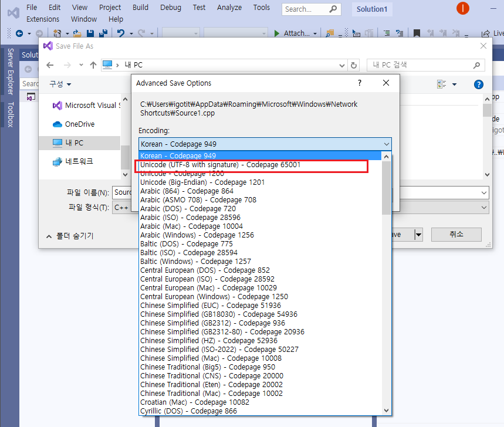Click the encoding list scroll down arrow
504x427 pixels.
point(386,411)
